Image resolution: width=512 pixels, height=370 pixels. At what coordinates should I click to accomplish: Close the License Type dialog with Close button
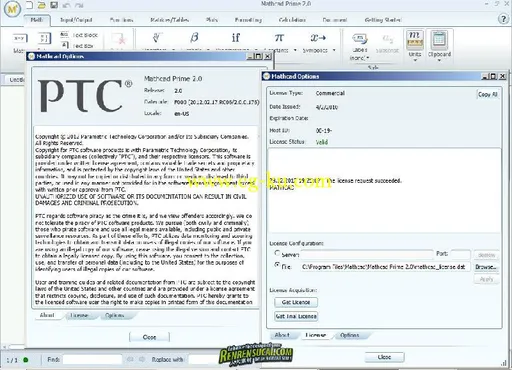384,357
